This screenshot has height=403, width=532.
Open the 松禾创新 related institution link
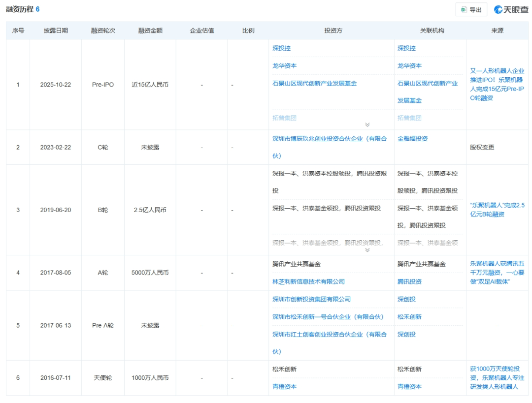(x=409, y=317)
